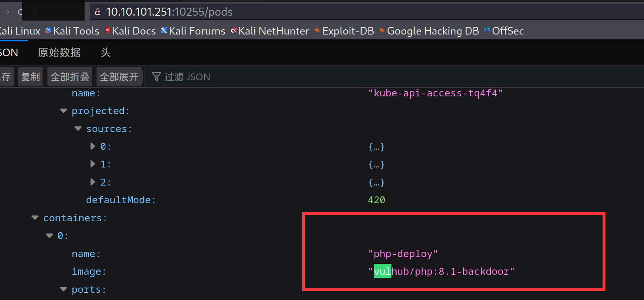Open the Kali Docs bookmark
Image resolution: width=644 pixels, height=300 pixels.
tap(130, 31)
